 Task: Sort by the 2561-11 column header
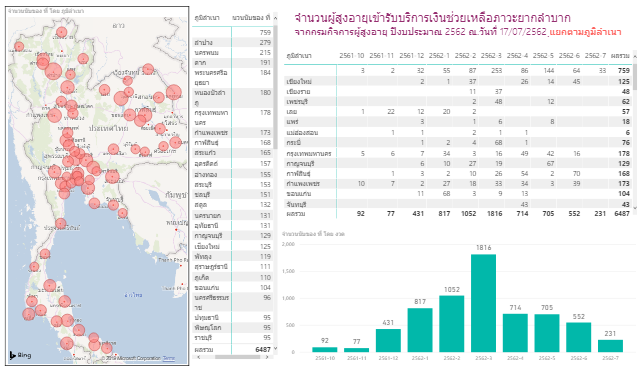382,56
